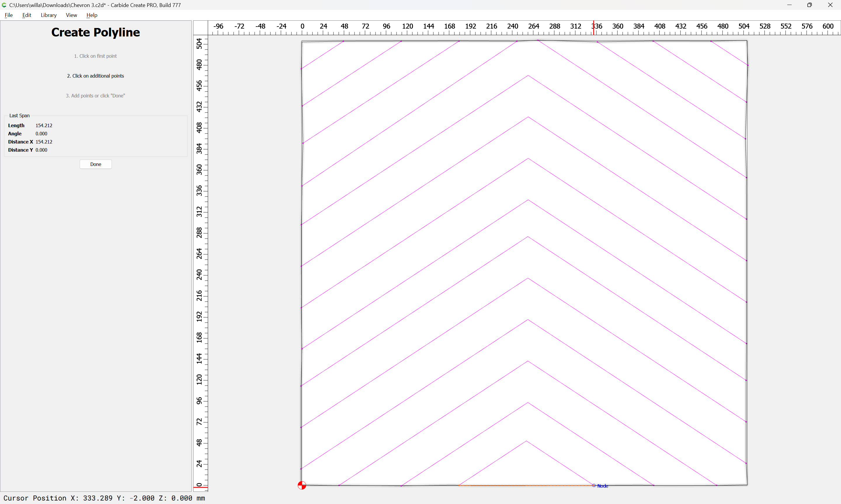
Task: Open the View menu
Action: tap(71, 15)
